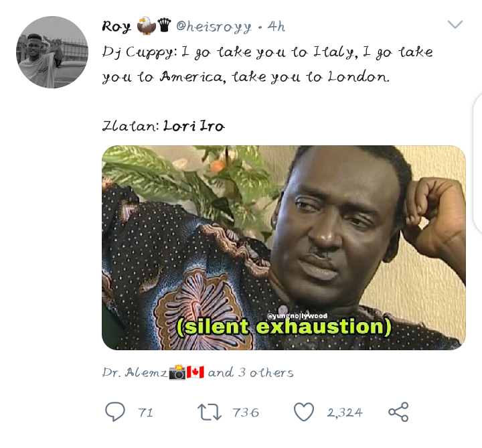482x448 pixels.
Task: Open the @heisroyy handle
Action: (214, 27)
